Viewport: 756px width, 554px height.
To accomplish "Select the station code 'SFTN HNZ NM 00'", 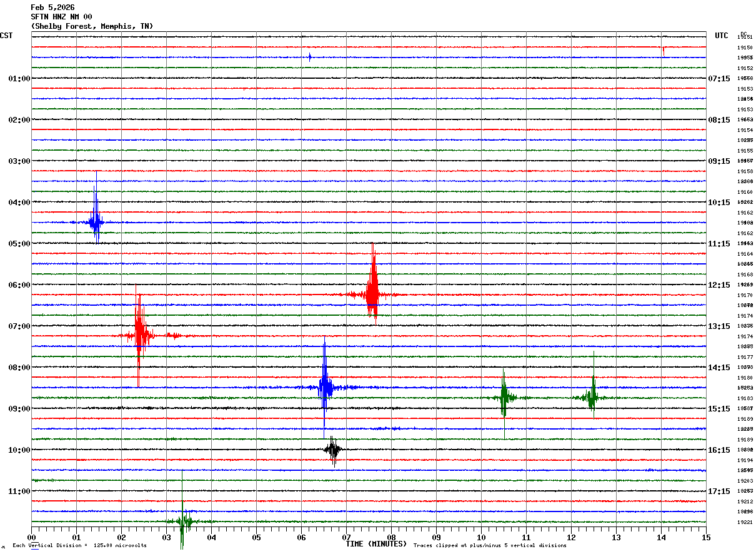I will click(61, 17).
